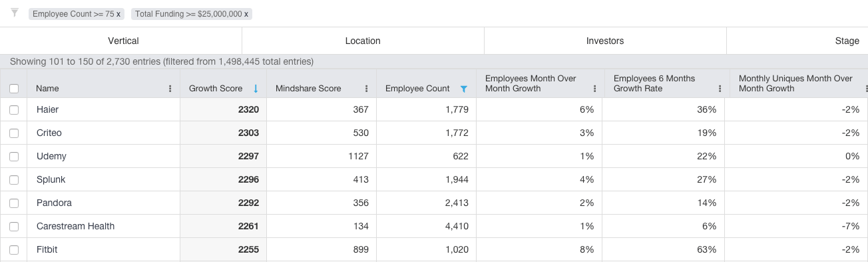Open the Investors filter tab
This screenshot has width=868, height=262.
pos(605,41)
